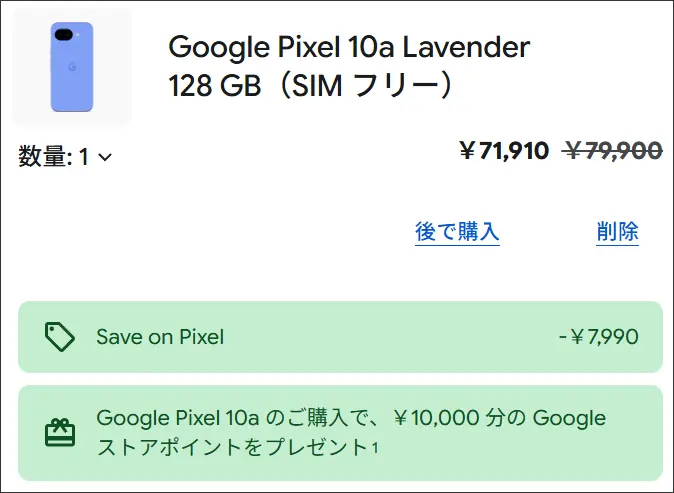
Task: Select the Save on Pixel label text
Action: (160, 337)
